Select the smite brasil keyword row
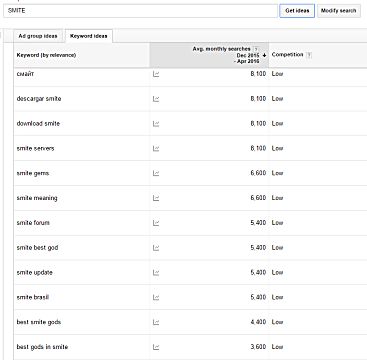The image size is (367, 360). click(x=190, y=297)
